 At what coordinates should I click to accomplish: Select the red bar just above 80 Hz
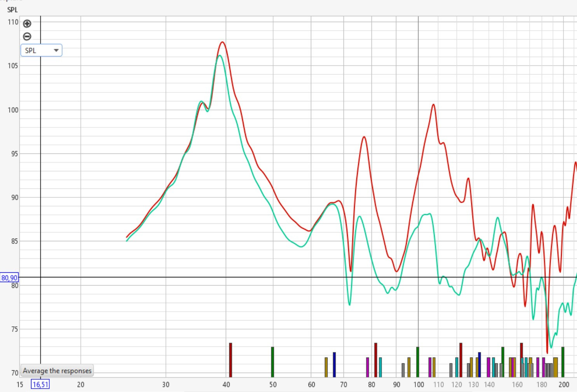[376, 360]
